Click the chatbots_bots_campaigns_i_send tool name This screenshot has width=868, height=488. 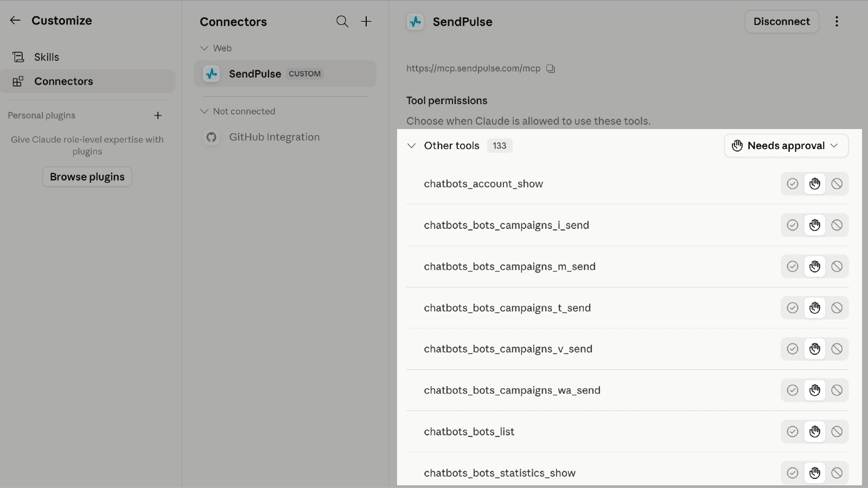[507, 225]
